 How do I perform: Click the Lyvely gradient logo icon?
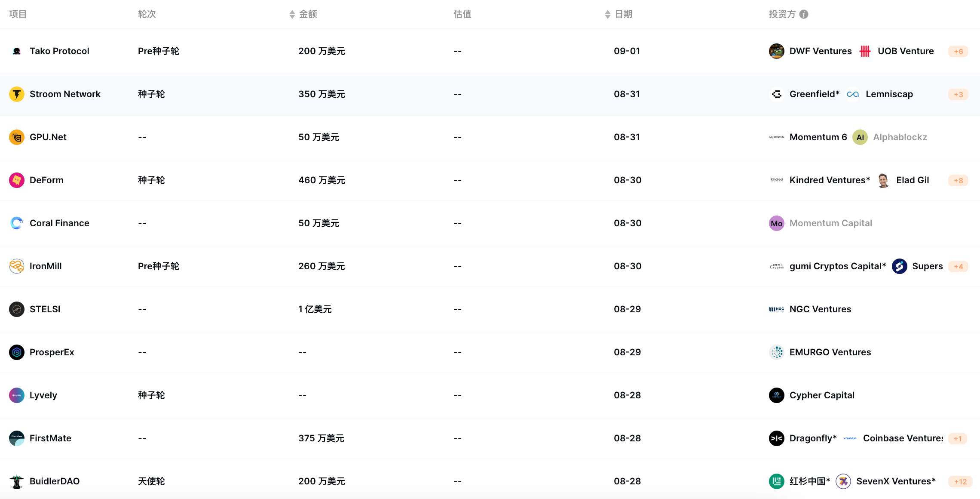[17, 395]
